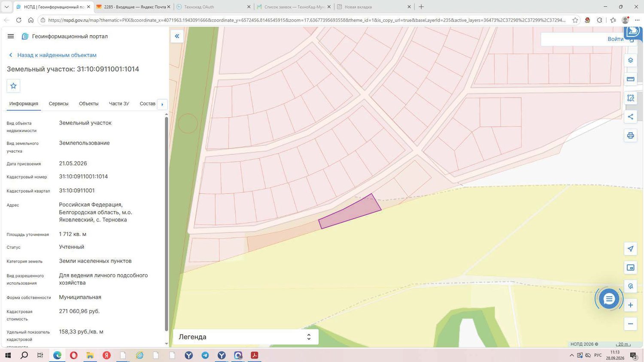
Task: Switch to the Сервисы tab
Action: pyautogui.click(x=58, y=104)
